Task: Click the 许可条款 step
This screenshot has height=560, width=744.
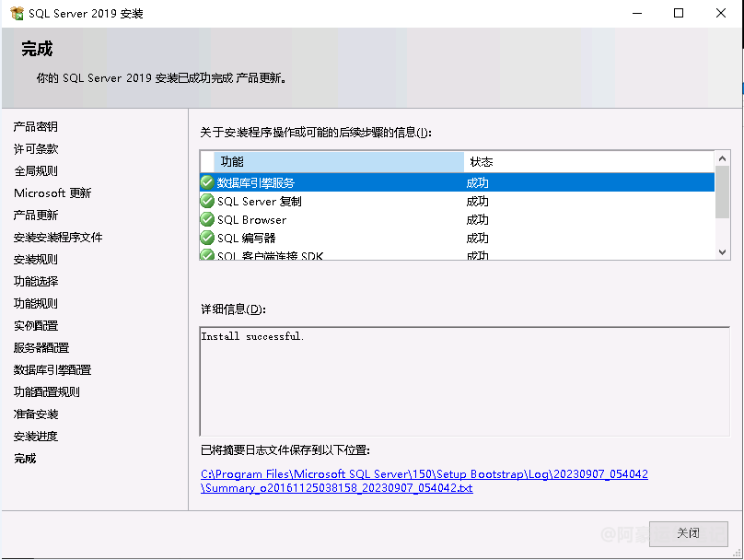Action: click(x=36, y=149)
